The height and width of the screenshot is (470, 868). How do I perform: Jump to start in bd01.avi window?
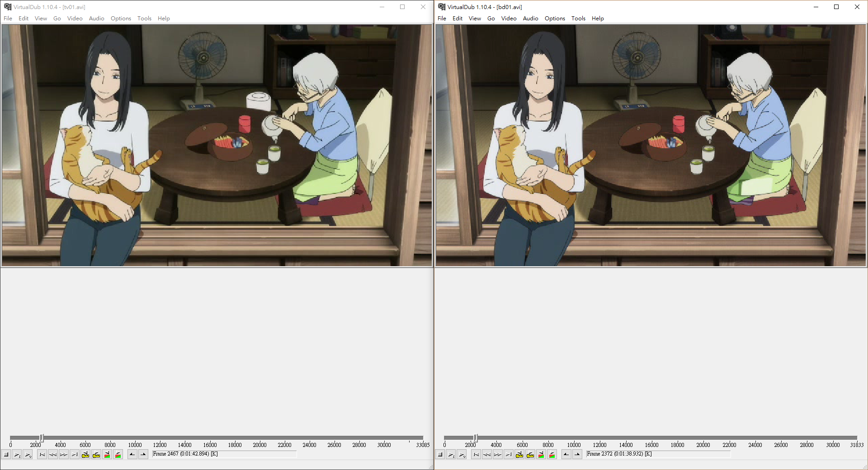click(x=476, y=455)
